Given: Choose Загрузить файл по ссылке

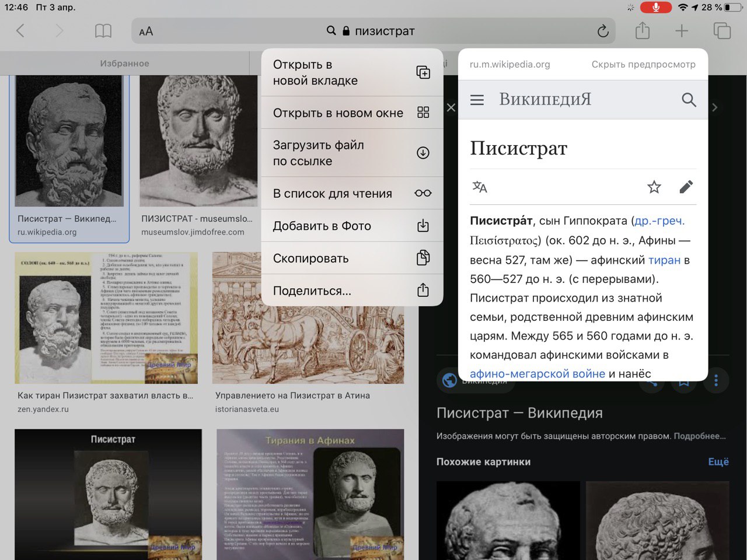Looking at the screenshot, I should click(x=352, y=153).
